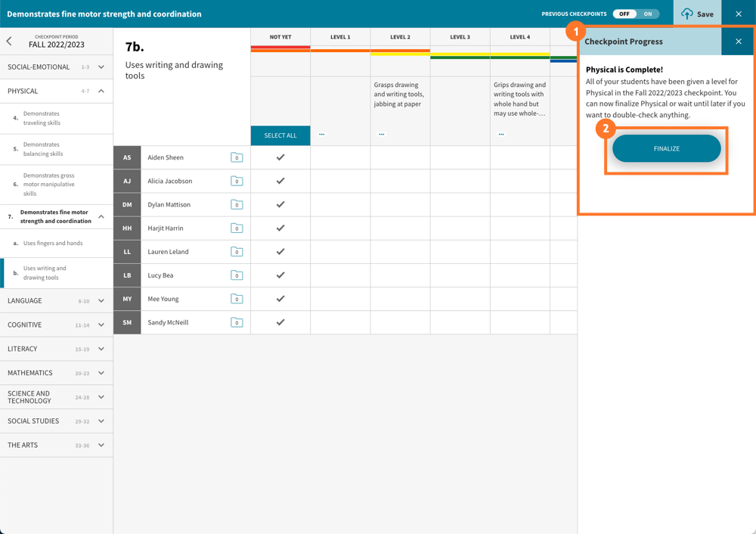Image resolution: width=756 pixels, height=534 pixels.
Task: Open 'Demonstrates balancing skills' objective
Action: pyautogui.click(x=43, y=149)
